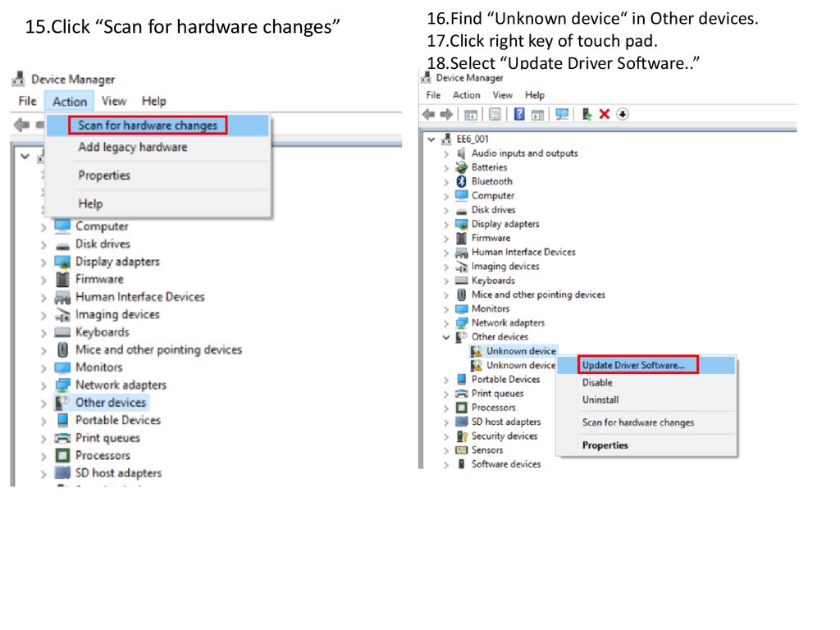Click Keyboards icon in right window tree
Image resolution: width=840 pixels, height=630 pixels.
pyautogui.click(x=461, y=281)
